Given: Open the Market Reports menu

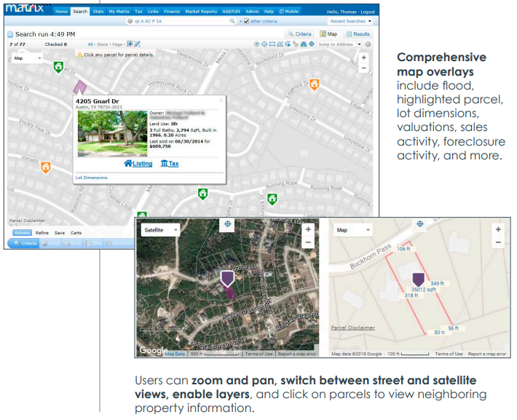Looking at the screenshot, I should [x=201, y=12].
